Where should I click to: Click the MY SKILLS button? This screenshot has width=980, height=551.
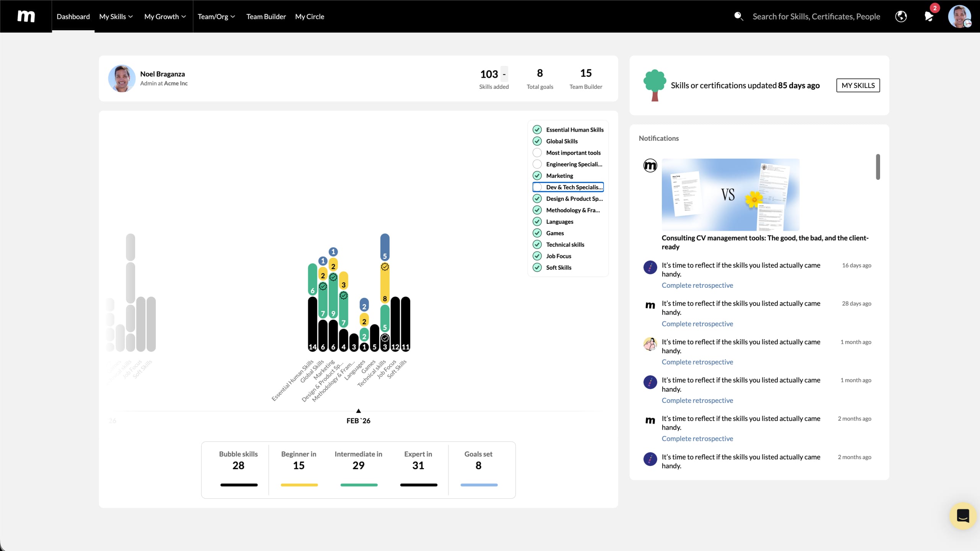coord(858,85)
